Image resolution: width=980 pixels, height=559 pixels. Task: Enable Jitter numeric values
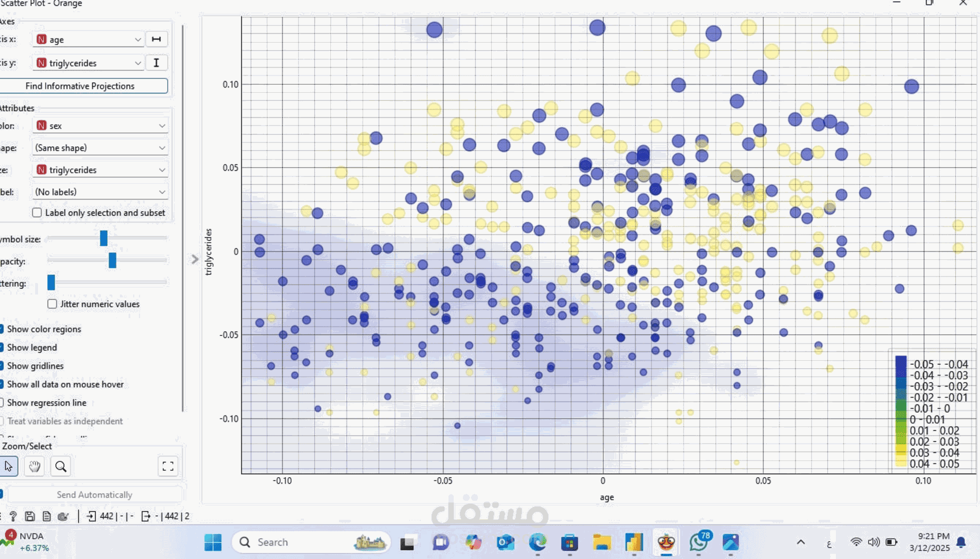coord(52,304)
